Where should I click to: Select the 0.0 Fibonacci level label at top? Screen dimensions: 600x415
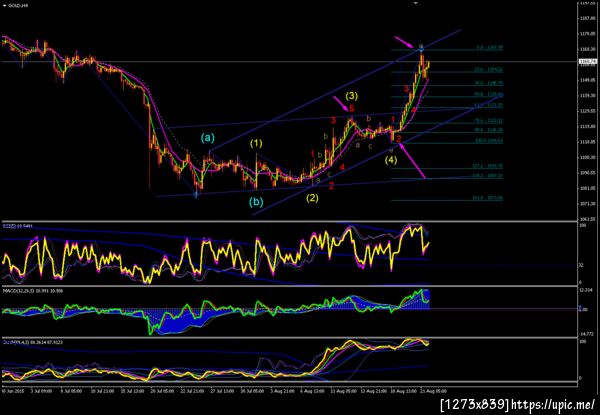(x=489, y=48)
